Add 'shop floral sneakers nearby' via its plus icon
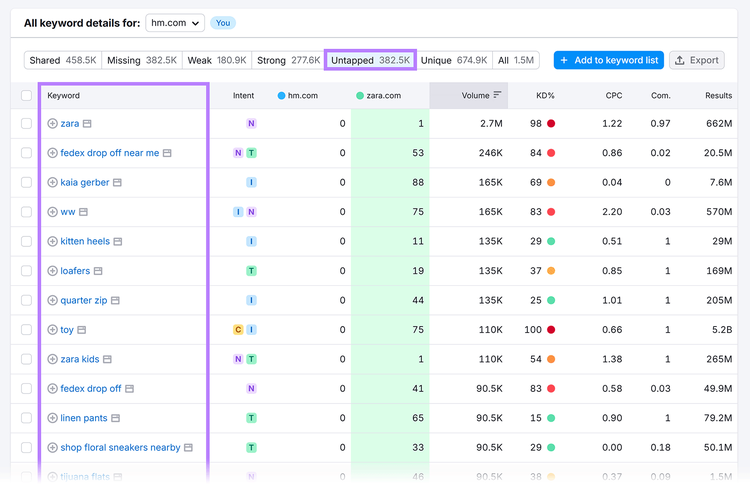The width and height of the screenshot is (750, 487). [x=53, y=448]
